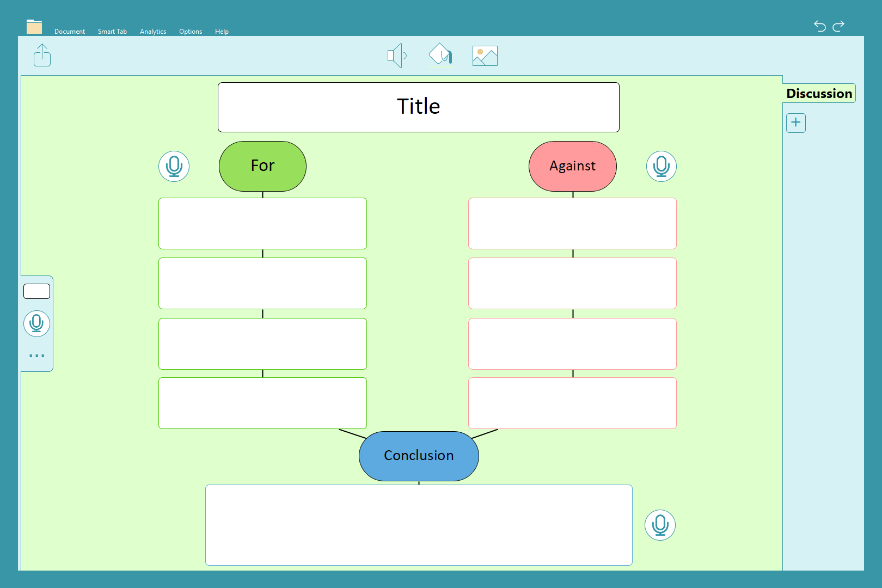Open the Document menu
Viewport: 882px width, 588px height.
[70, 32]
